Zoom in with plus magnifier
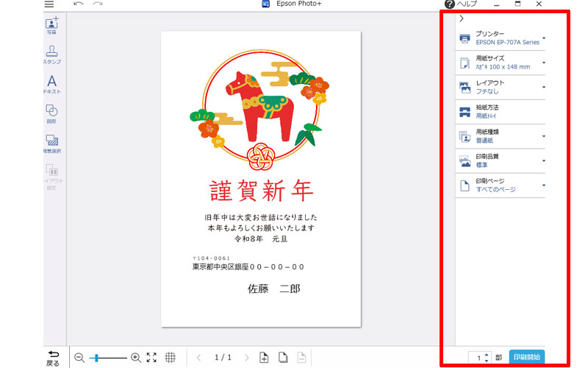 coord(136,358)
